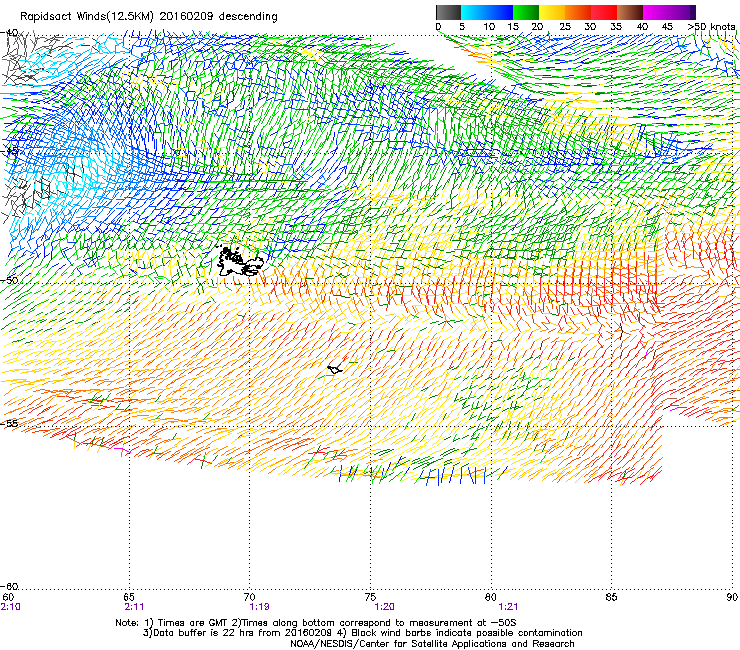Click the purple '2:10' overpass time

(x=10, y=607)
